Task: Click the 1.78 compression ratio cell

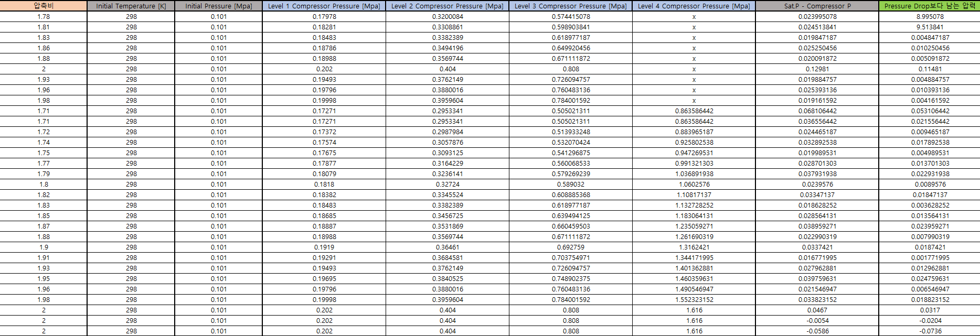Action: click(x=44, y=16)
